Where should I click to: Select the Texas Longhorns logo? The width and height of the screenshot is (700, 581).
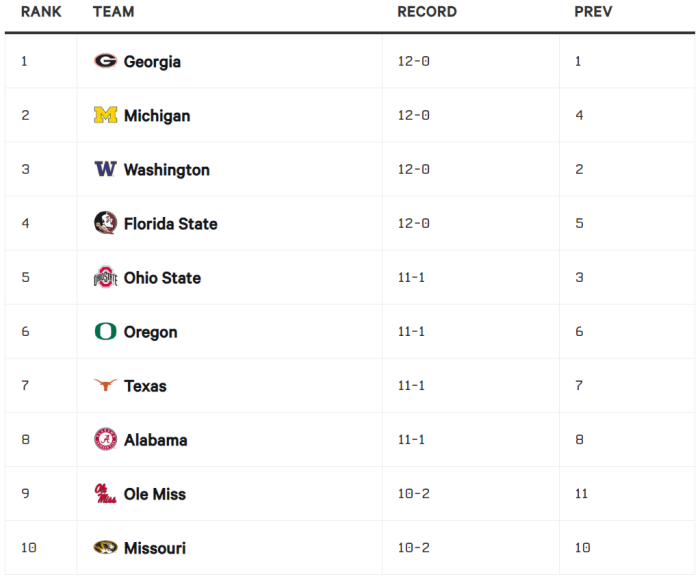(105, 385)
